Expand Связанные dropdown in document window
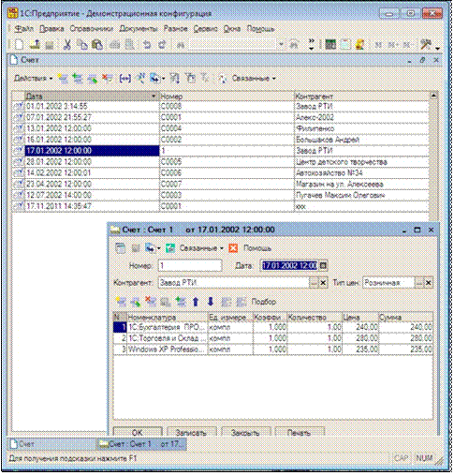The width and height of the screenshot is (454, 476). (x=201, y=248)
